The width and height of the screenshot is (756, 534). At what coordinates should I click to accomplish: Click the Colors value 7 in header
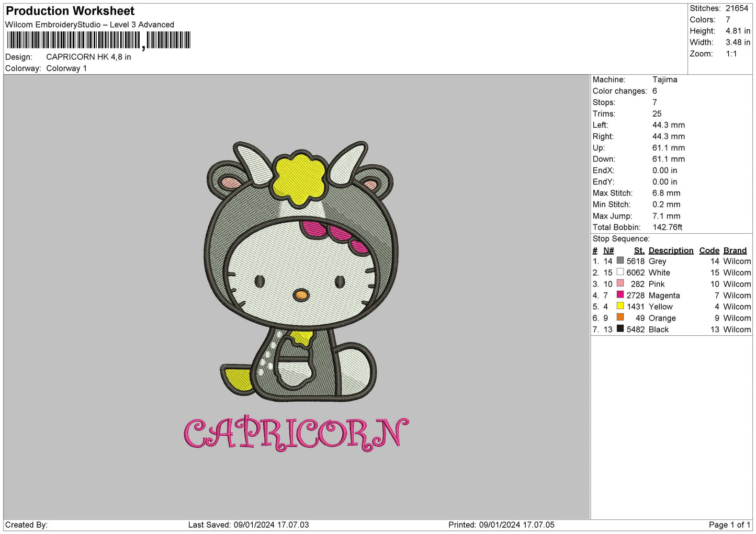(x=728, y=20)
